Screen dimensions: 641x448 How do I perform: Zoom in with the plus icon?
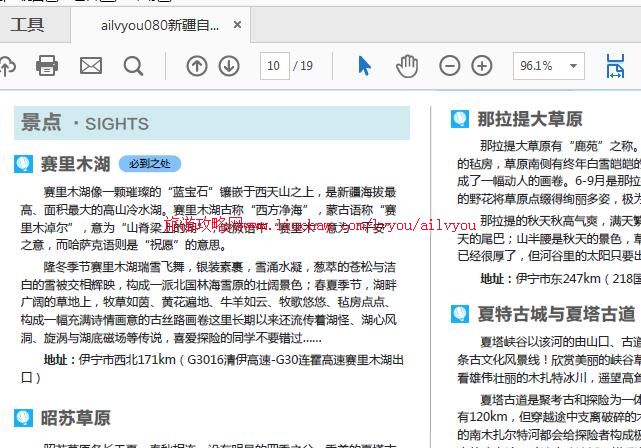(x=482, y=66)
